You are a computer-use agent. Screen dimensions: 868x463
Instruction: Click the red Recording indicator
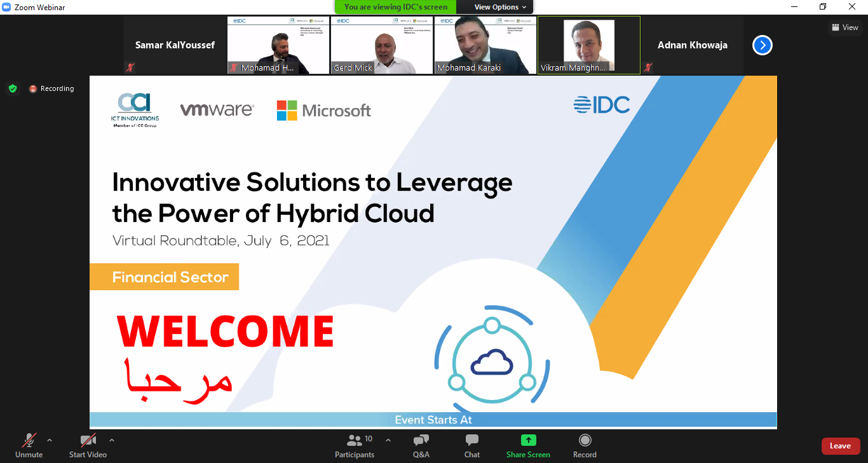(51, 88)
